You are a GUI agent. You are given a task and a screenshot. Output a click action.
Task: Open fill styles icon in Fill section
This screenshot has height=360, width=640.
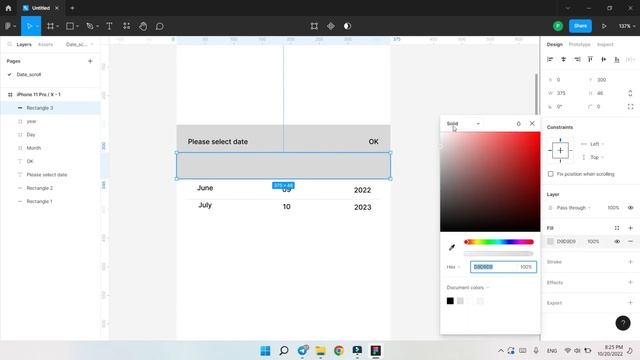coord(617,228)
